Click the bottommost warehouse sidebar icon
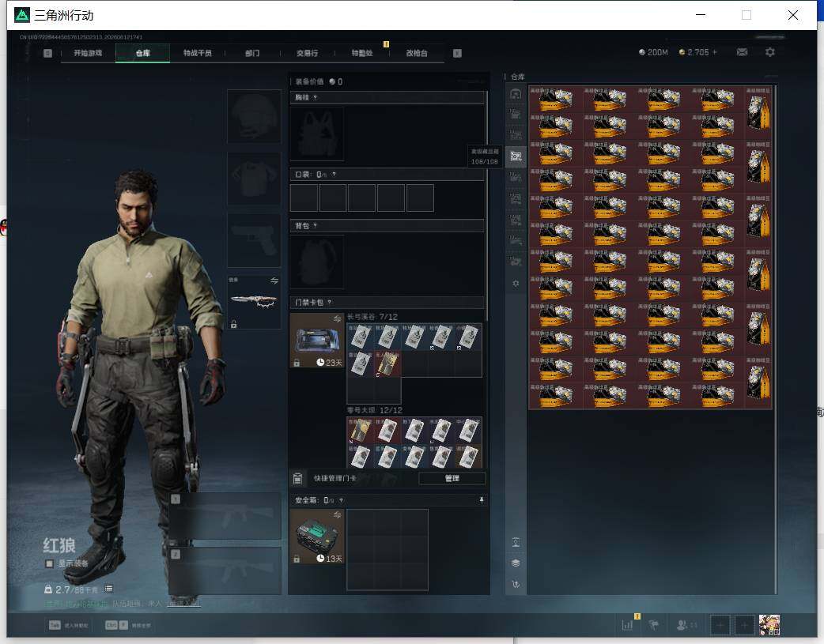 point(516,584)
